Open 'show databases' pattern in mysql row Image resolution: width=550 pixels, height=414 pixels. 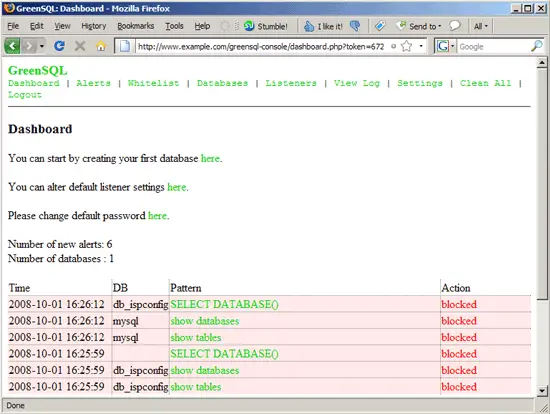[205, 321]
